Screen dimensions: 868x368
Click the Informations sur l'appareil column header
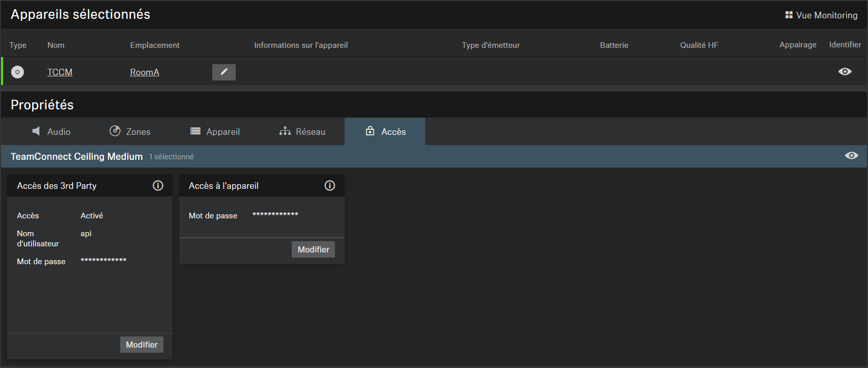[x=301, y=45]
